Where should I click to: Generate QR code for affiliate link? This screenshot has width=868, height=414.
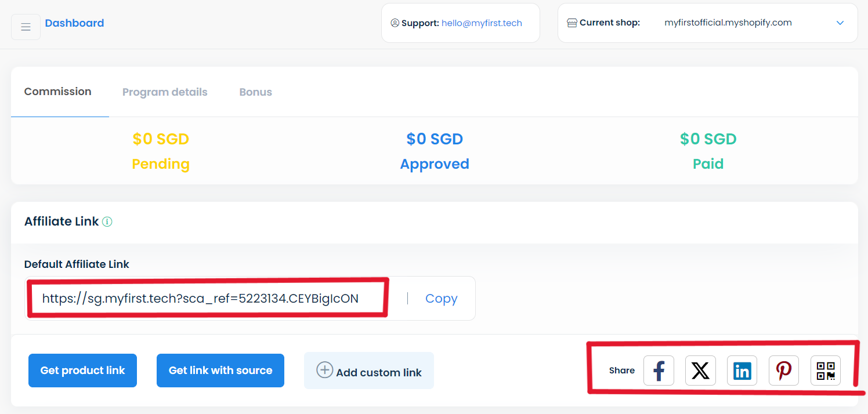coord(826,371)
